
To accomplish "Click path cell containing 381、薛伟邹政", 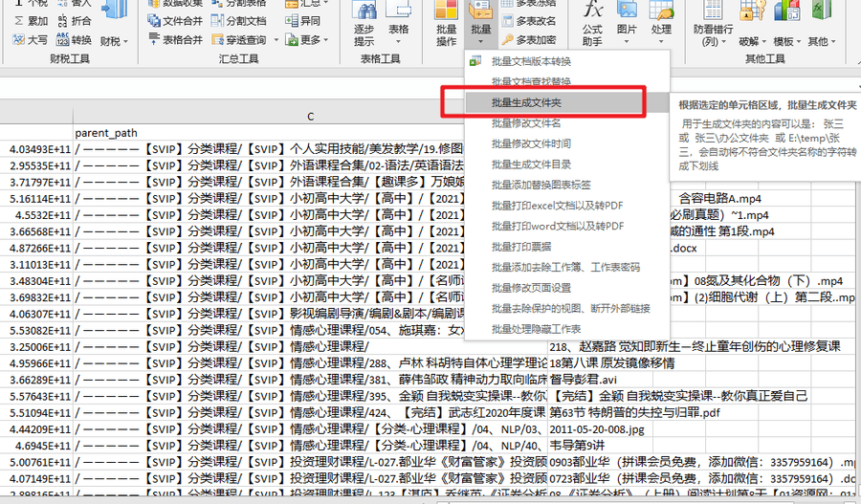I will tap(310, 380).
